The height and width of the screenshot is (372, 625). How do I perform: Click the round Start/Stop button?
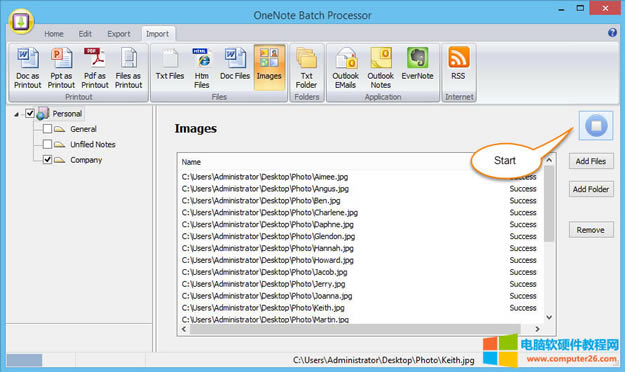click(596, 126)
